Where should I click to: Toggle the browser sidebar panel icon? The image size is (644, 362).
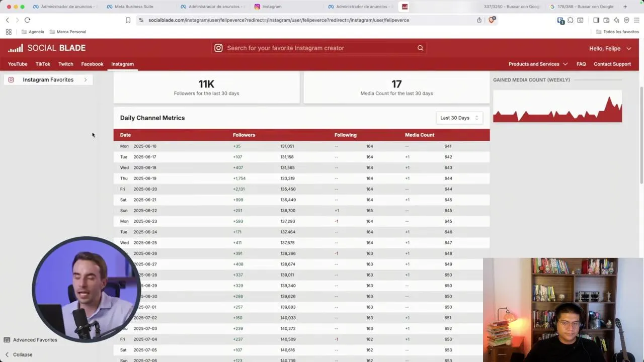tap(596, 20)
